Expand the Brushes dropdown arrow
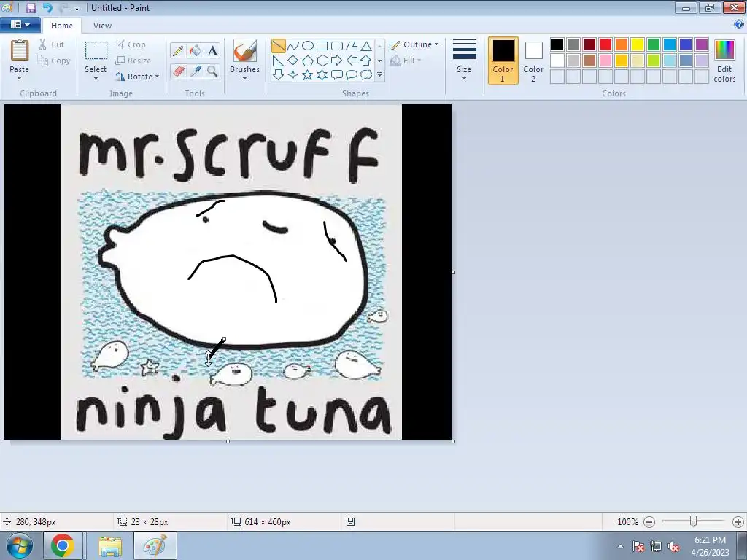The height and width of the screenshot is (560, 747). click(245, 79)
